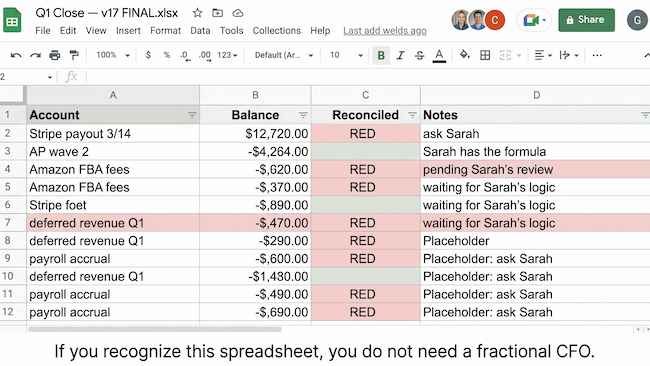The height and width of the screenshot is (366, 650).
Task: Open the Tools menu
Action: coord(231,31)
